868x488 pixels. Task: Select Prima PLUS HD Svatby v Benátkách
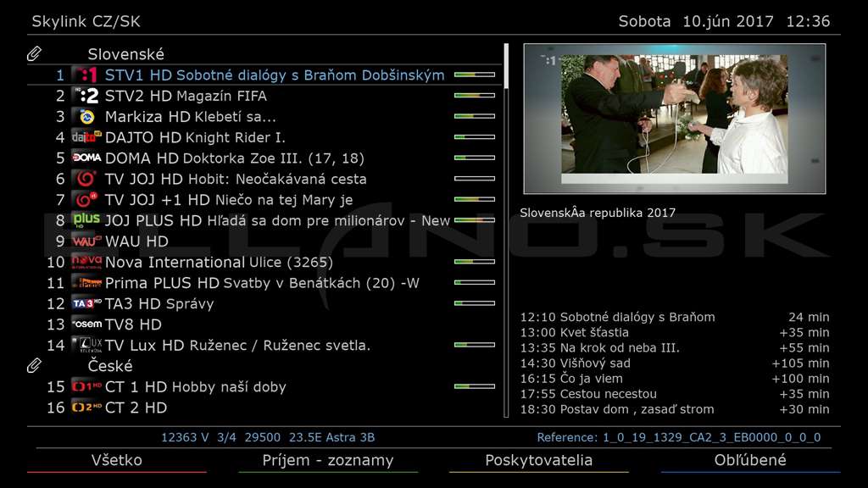[x=262, y=283]
